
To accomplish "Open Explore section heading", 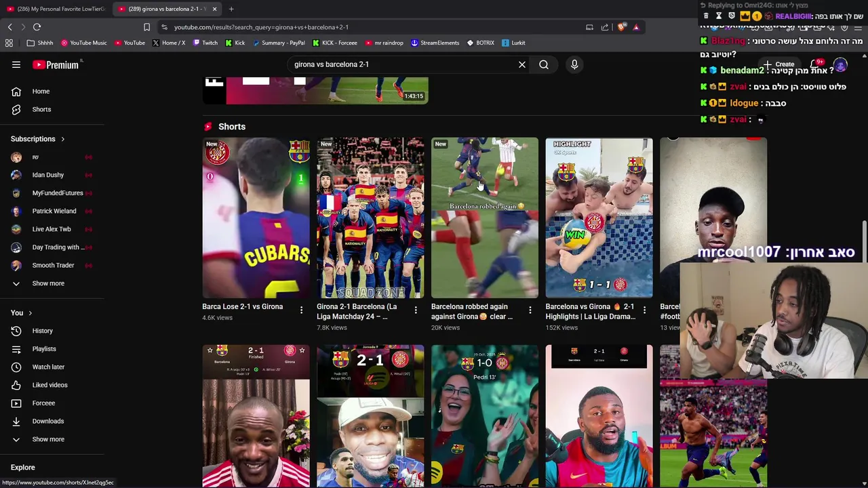I will point(23,468).
